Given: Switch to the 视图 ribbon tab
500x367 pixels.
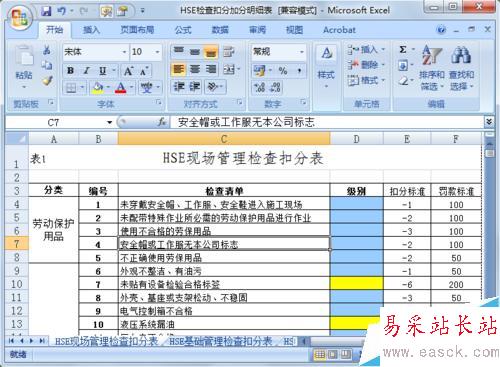Looking at the screenshot, I should [294, 30].
